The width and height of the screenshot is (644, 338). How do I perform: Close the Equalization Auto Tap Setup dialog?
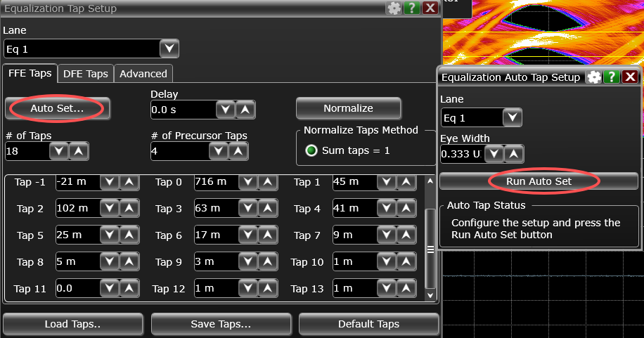(630, 77)
